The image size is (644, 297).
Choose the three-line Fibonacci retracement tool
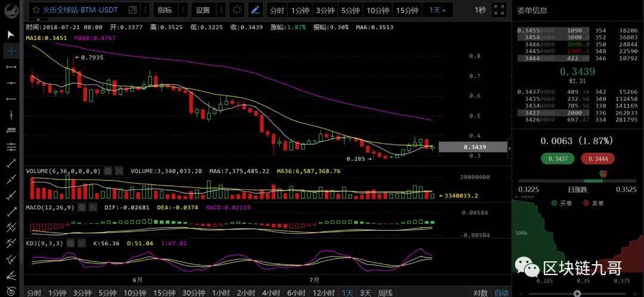11,147
